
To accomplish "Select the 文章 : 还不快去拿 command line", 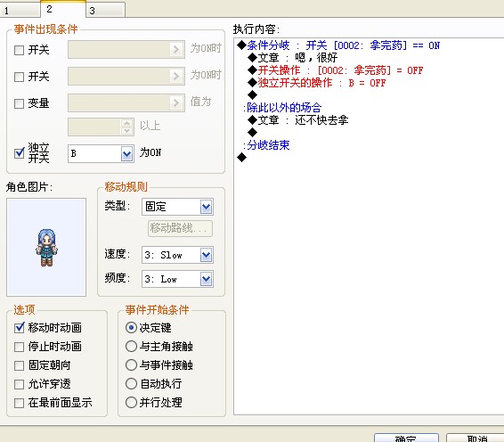I will click(298, 120).
